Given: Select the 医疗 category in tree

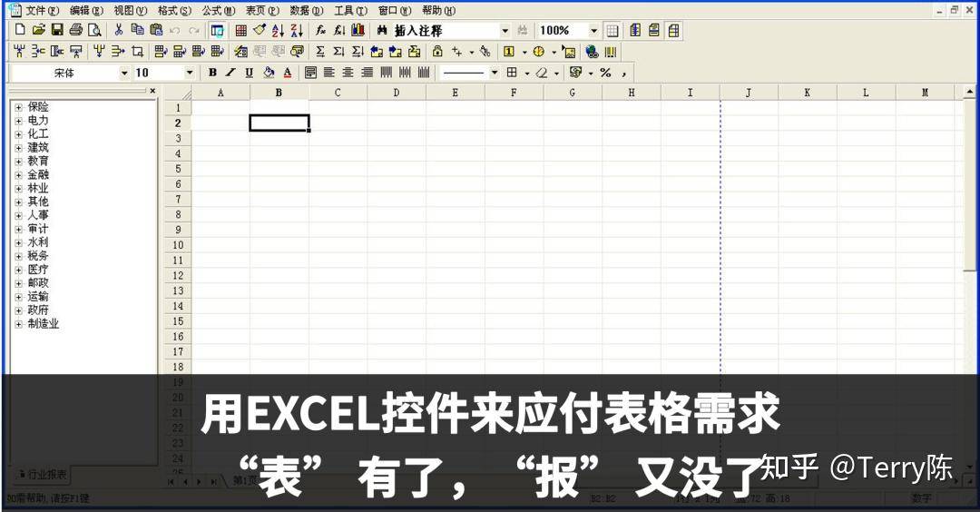Looking at the screenshot, I should [37, 270].
